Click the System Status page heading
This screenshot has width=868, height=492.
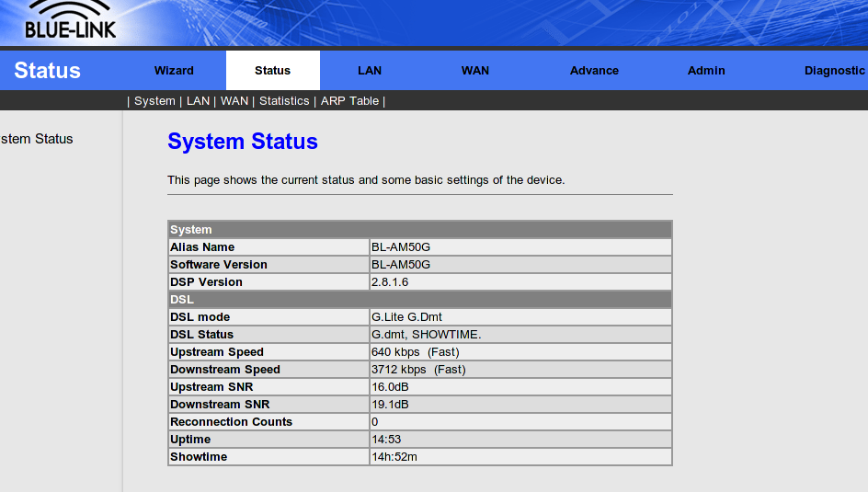coord(243,141)
